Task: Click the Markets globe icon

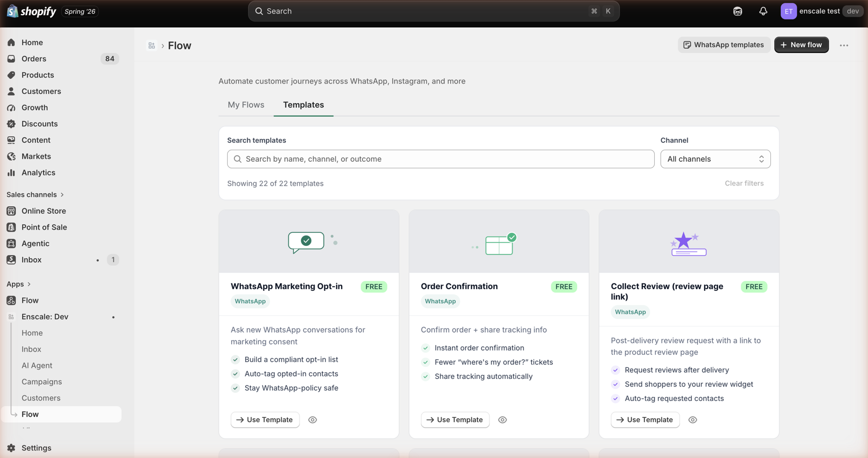Action: (11, 156)
